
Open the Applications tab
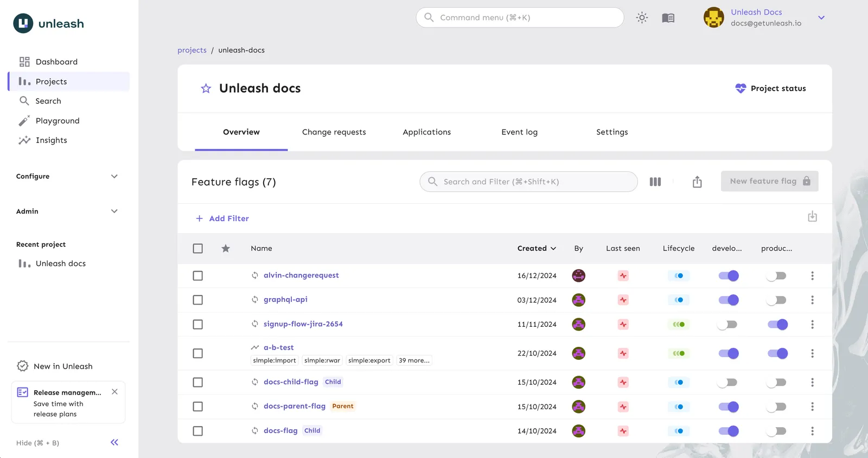[x=426, y=132]
